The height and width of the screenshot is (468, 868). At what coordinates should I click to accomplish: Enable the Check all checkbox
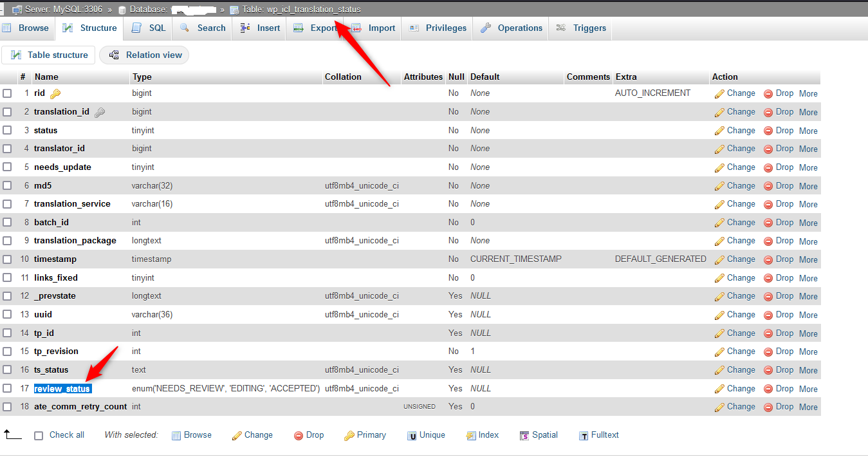click(39, 436)
